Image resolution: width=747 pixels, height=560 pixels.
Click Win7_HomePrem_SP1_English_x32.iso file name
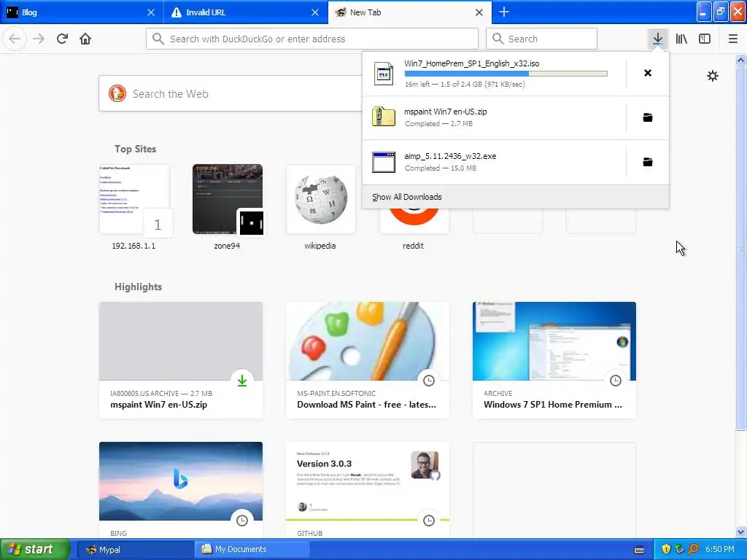472,63
